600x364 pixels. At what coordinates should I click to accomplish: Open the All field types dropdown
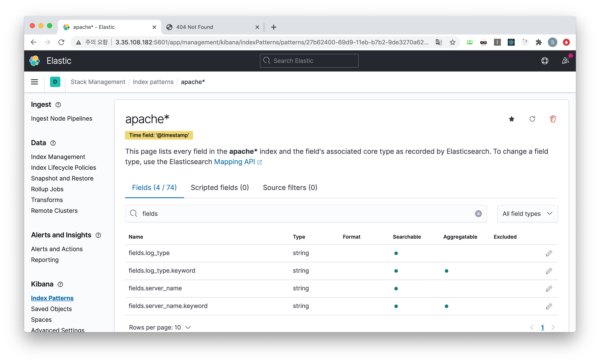pos(527,214)
